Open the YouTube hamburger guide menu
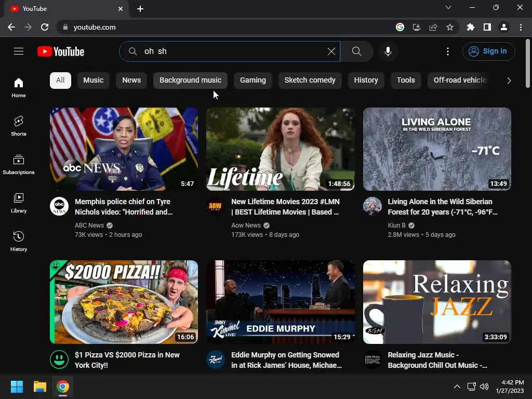The width and height of the screenshot is (532, 399). click(x=19, y=51)
